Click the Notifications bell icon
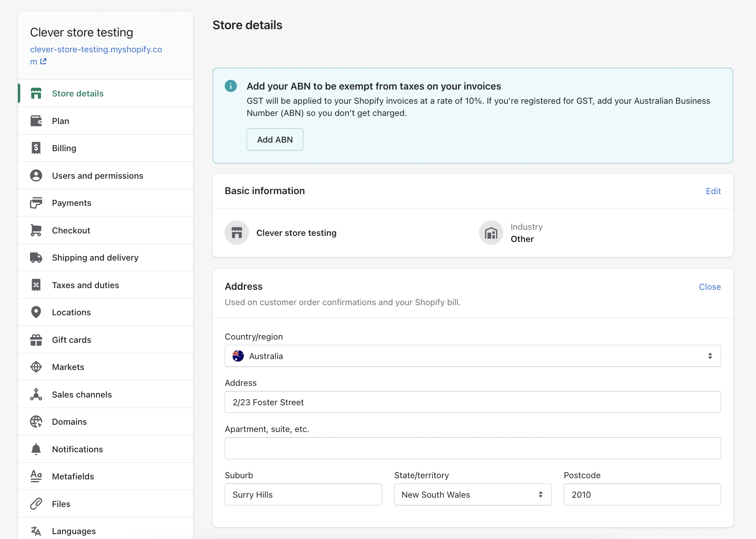756x539 pixels. pyautogui.click(x=36, y=449)
